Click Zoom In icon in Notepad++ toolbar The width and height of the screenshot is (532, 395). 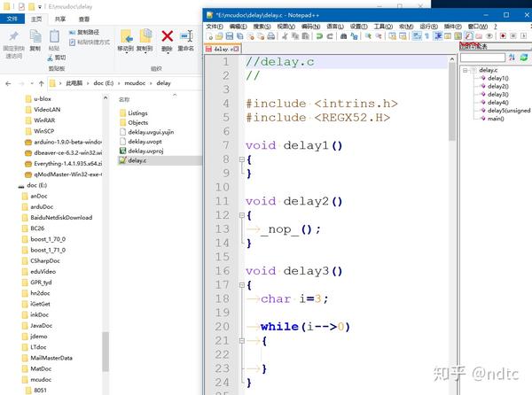click(368, 36)
